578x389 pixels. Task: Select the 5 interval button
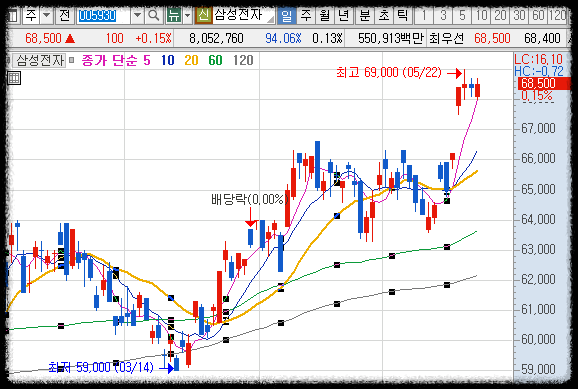462,16
